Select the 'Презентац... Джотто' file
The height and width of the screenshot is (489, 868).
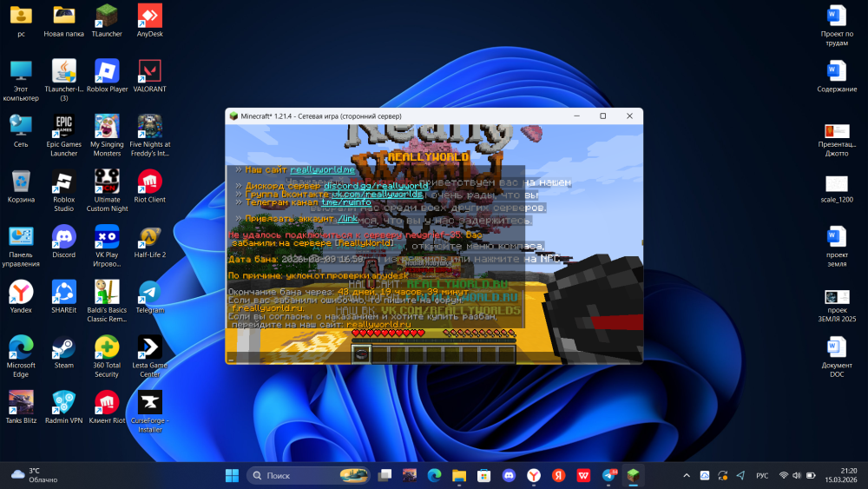pyautogui.click(x=837, y=141)
